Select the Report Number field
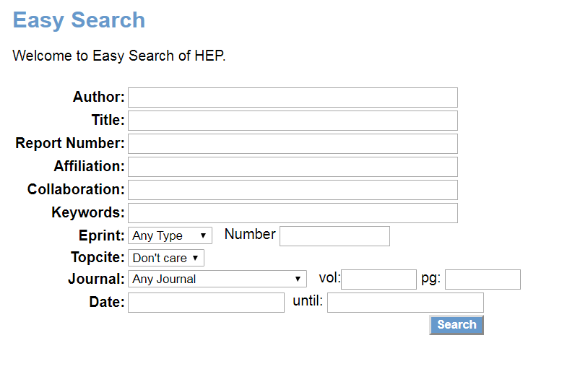 tap(293, 144)
